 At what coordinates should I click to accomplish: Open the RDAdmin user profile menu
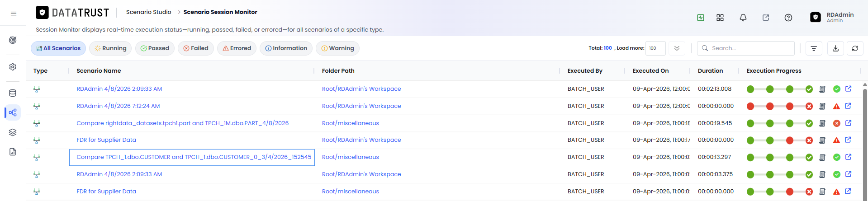[x=831, y=17]
